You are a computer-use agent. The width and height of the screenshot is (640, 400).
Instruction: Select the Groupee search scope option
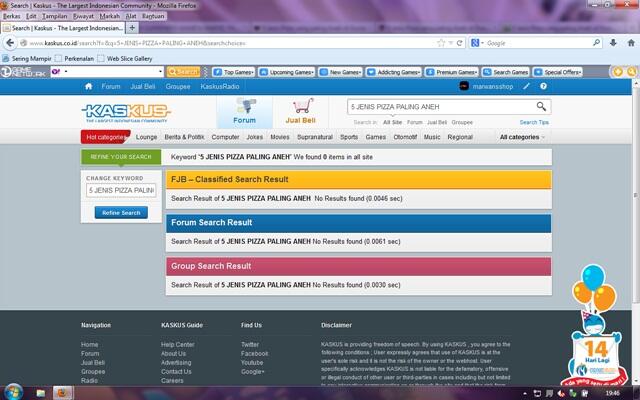point(462,121)
